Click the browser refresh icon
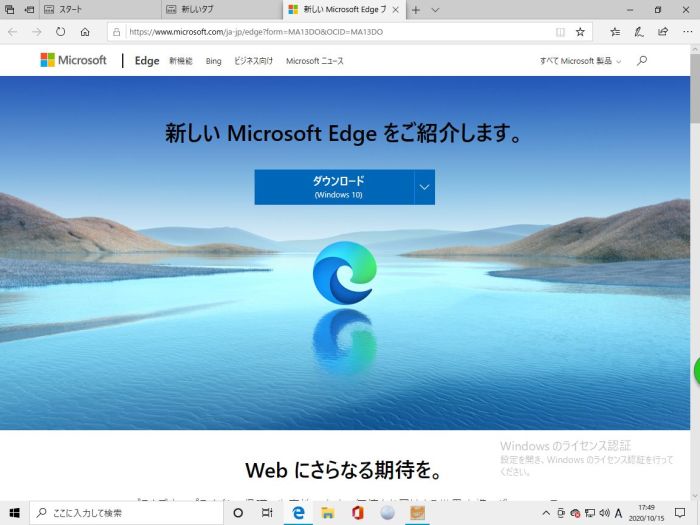Image resolution: width=700 pixels, height=525 pixels. click(x=60, y=32)
